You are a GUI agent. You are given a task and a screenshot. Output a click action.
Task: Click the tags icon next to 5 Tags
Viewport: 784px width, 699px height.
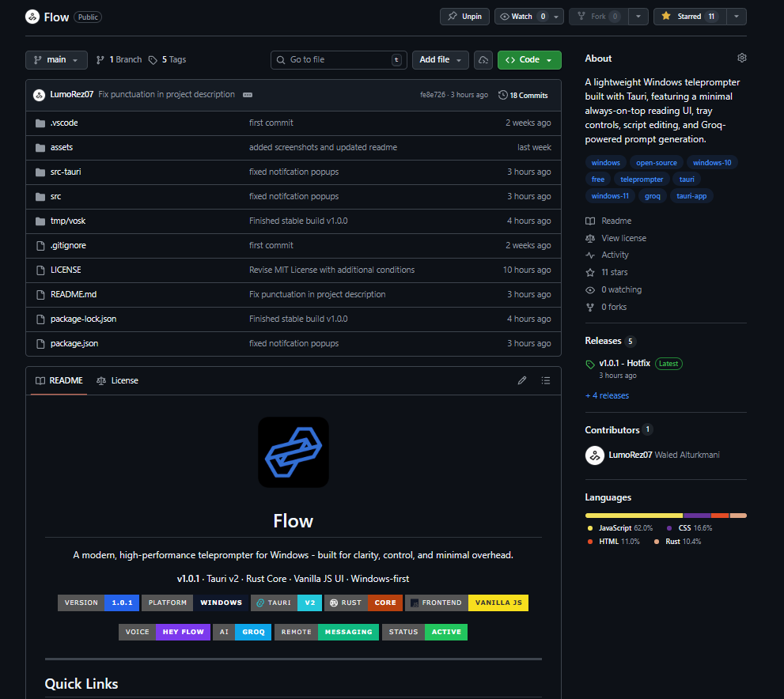tap(153, 60)
